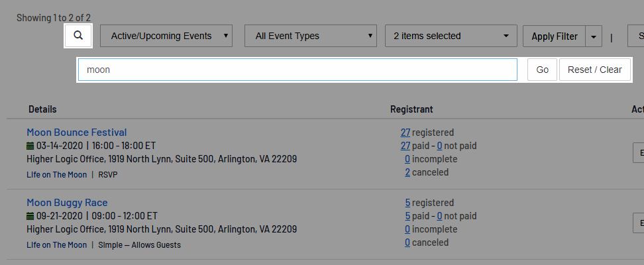
Task: Expand the arrow beside Apply Filter
Action: [x=594, y=36]
